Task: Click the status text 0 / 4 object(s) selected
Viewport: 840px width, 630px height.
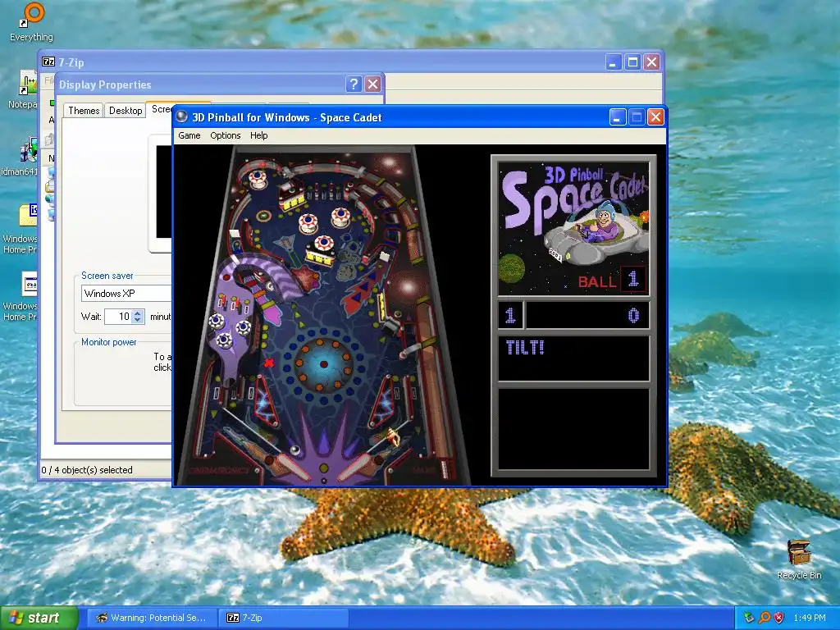Action: tap(87, 470)
